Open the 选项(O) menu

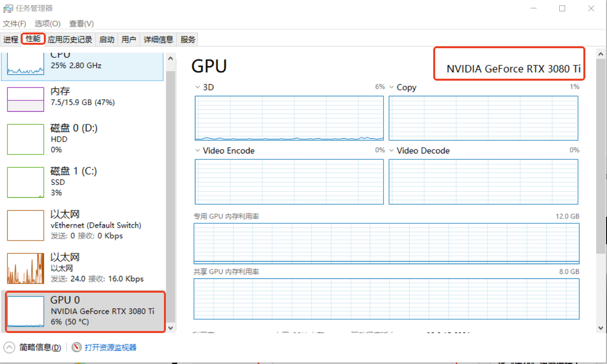47,24
